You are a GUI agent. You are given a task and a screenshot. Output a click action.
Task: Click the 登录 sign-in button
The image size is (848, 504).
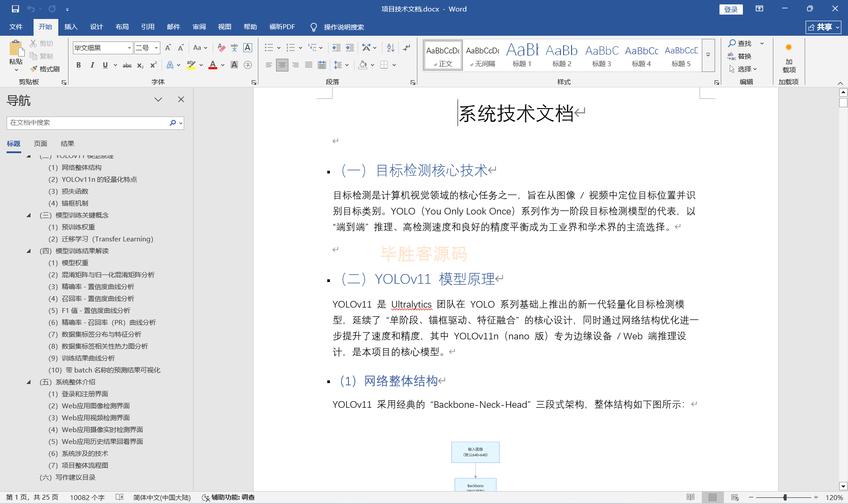click(731, 9)
